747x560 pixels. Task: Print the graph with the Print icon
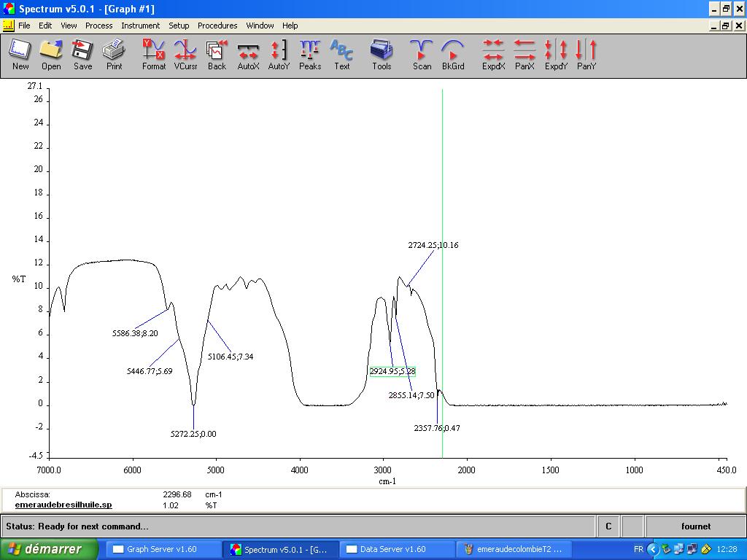coord(114,55)
